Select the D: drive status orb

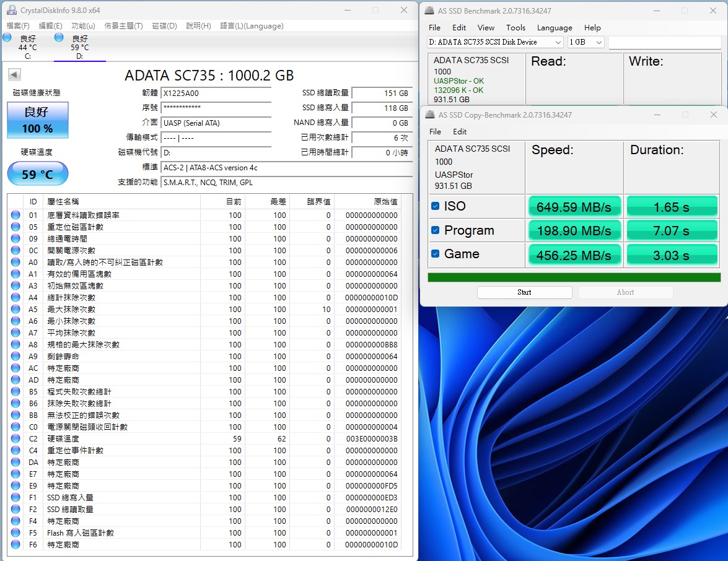tap(59, 37)
